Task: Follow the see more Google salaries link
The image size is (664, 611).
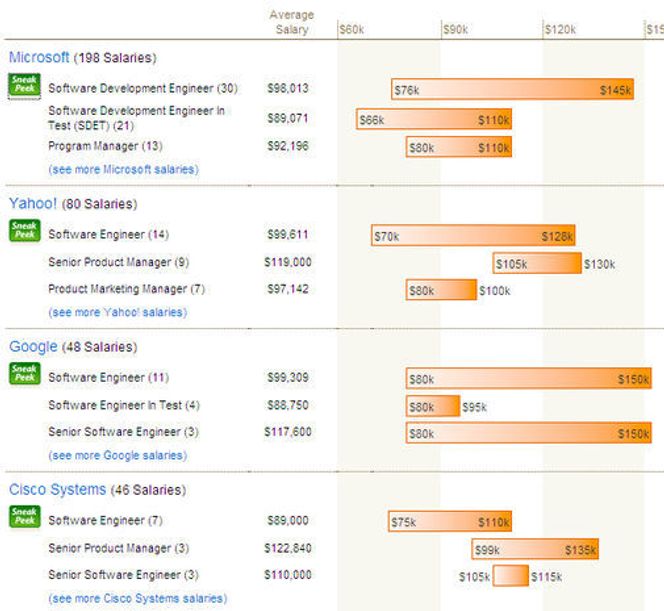Action: 118,456
